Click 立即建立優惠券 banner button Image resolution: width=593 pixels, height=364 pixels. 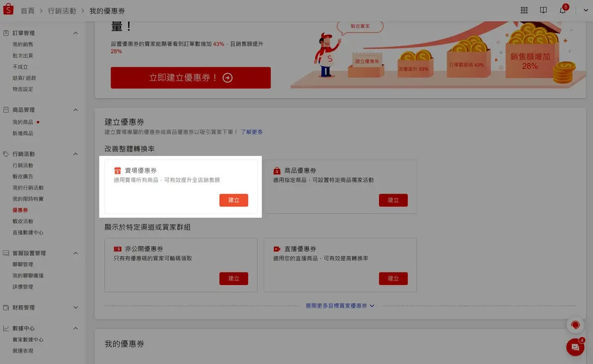click(x=191, y=78)
